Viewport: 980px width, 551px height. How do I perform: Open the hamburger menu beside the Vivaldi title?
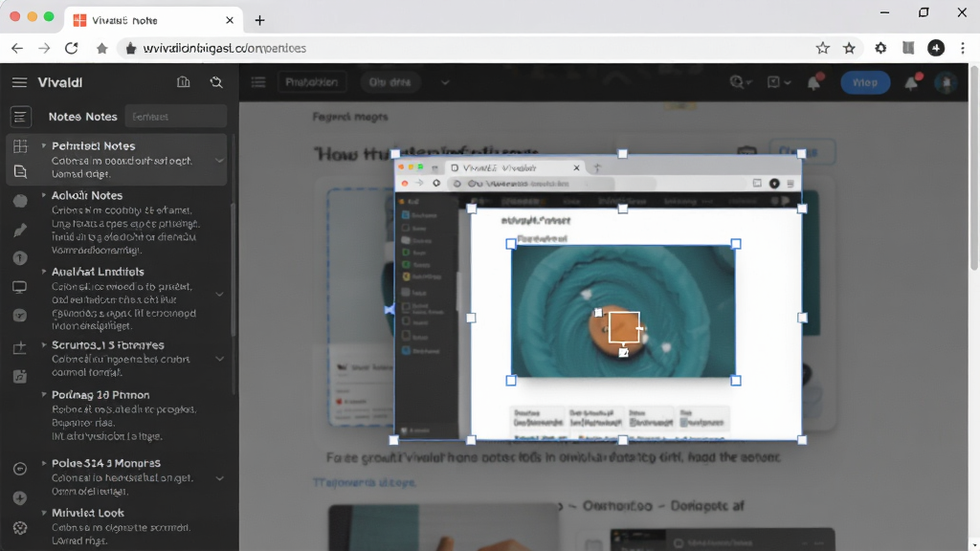19,82
